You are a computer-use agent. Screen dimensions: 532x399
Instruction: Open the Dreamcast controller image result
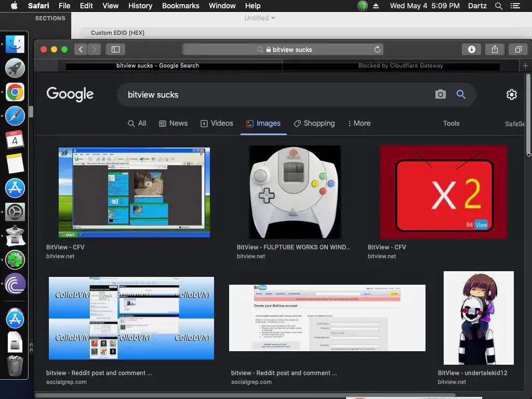point(295,192)
